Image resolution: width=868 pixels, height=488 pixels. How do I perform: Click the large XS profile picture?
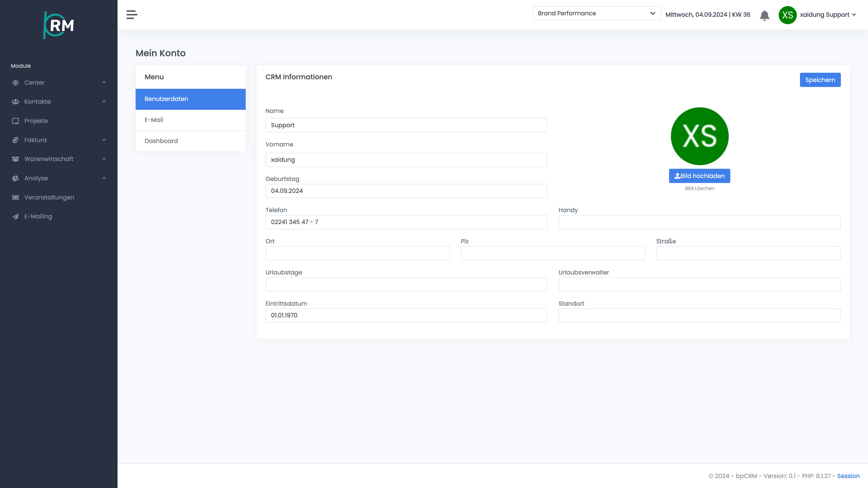[700, 136]
